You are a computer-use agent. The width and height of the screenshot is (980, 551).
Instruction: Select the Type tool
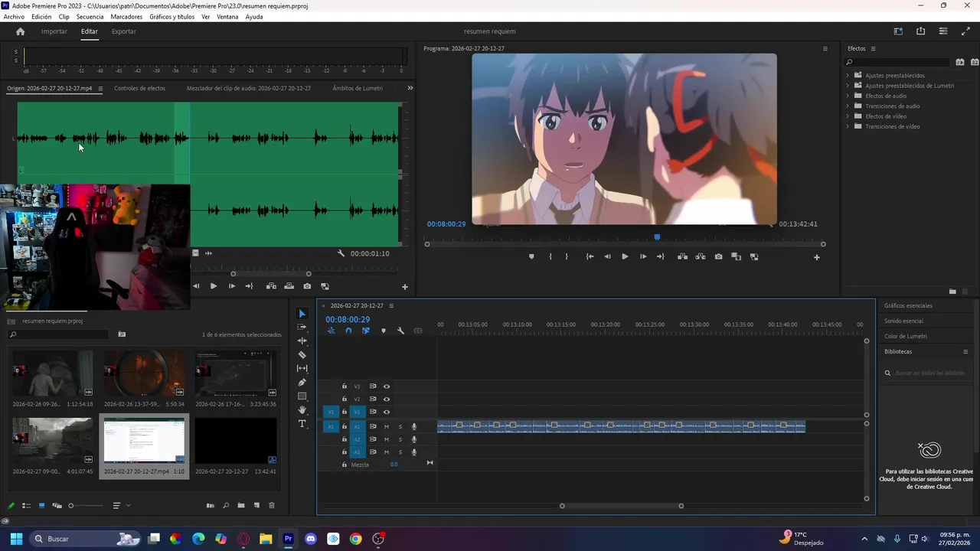pyautogui.click(x=302, y=423)
